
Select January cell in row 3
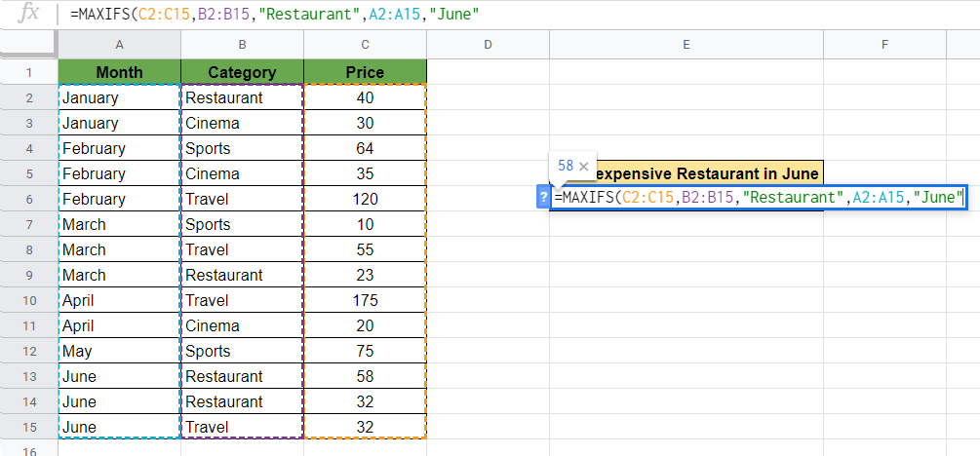119,123
